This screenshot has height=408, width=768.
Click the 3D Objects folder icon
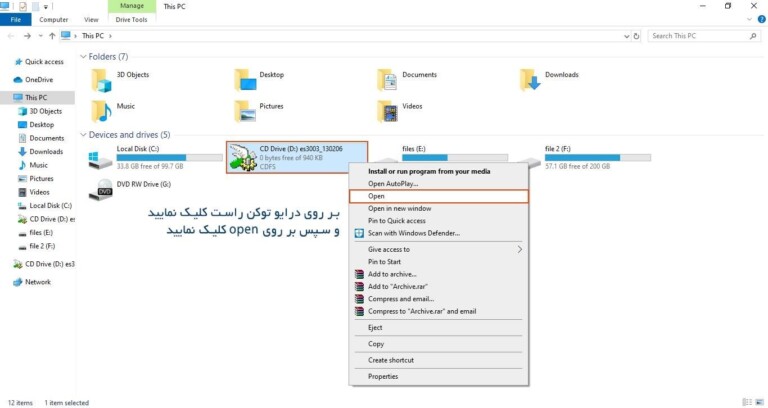click(x=101, y=79)
